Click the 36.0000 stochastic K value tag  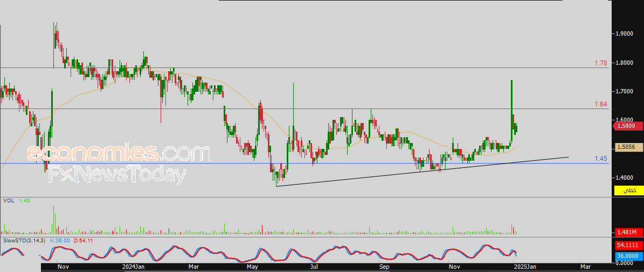[x=628, y=256]
